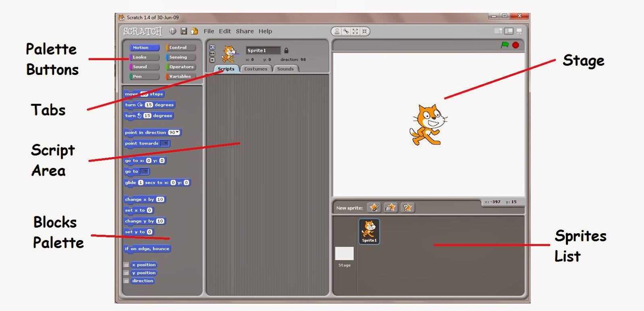Click the change x by 10 block
The width and height of the screenshot is (644, 311).
[145, 199]
